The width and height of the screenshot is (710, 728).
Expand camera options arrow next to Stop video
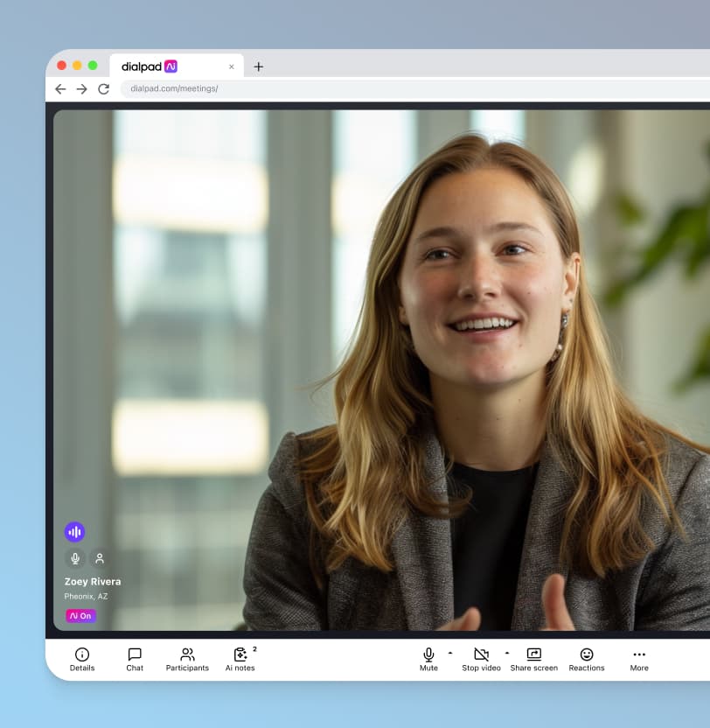(x=506, y=653)
